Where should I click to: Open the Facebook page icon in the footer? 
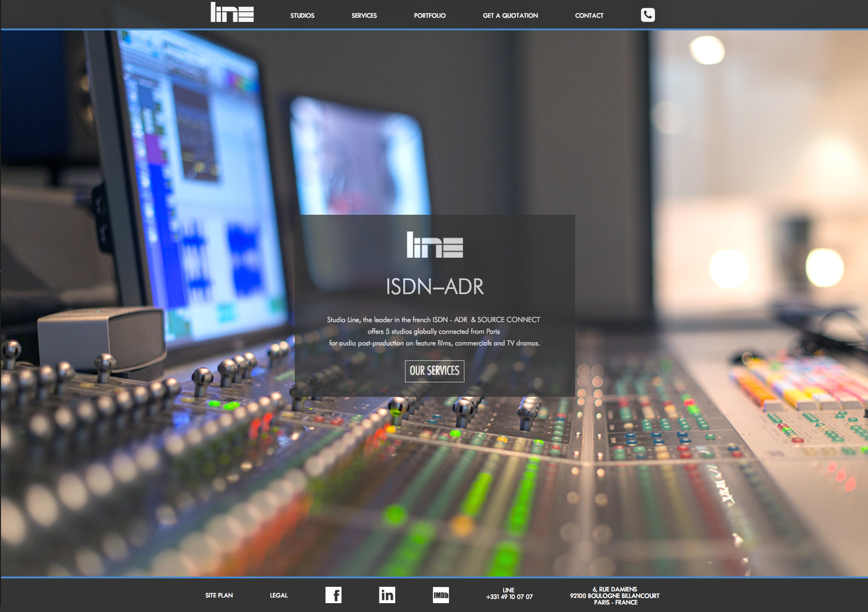[334, 595]
